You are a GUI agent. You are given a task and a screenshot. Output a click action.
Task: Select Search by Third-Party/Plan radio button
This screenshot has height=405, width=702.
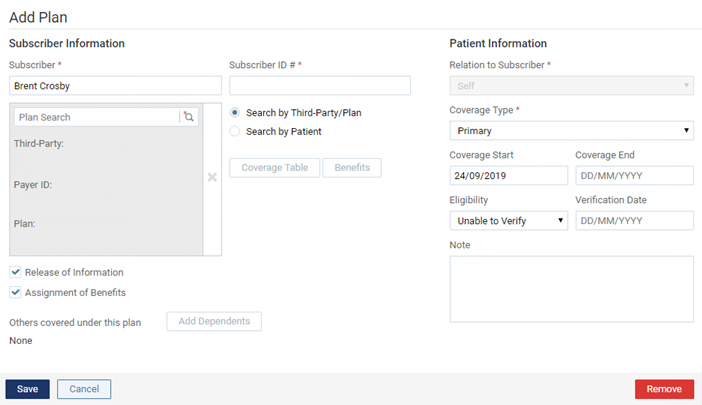[235, 113]
